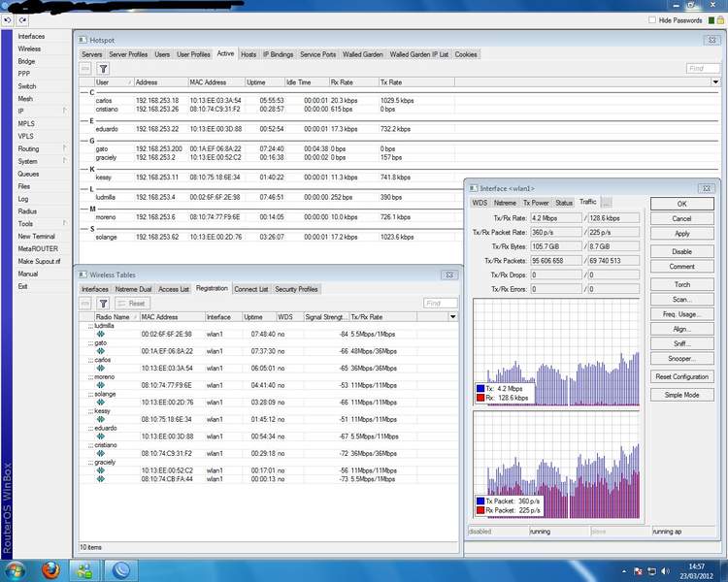This screenshot has height=582, width=728.
Task: Open the Access List tab in Wireless Tables
Action: (174, 289)
